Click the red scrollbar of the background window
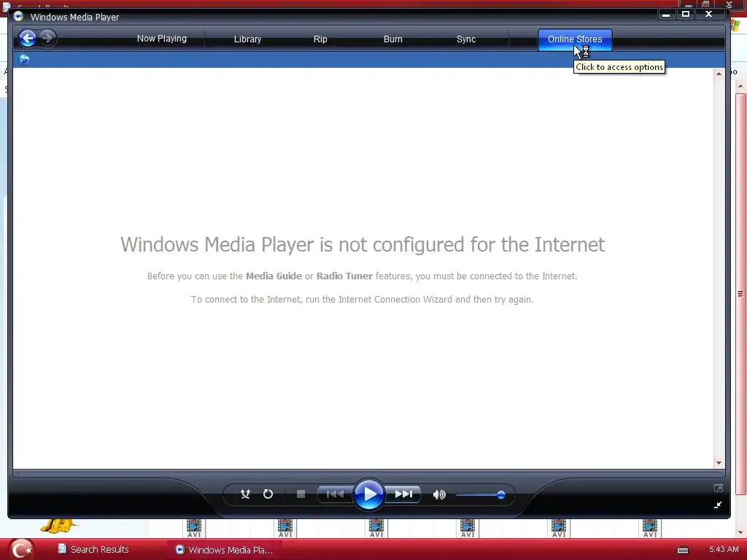The width and height of the screenshot is (747, 560). [x=740, y=295]
